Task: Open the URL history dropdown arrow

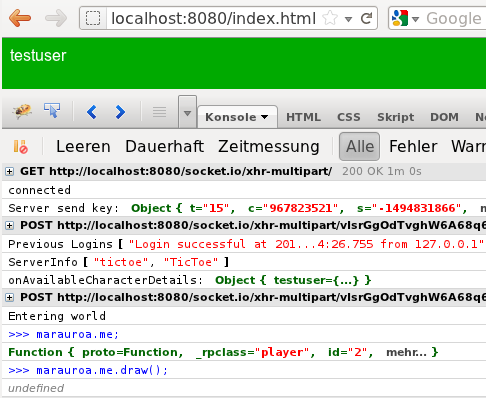Action: 348,19
